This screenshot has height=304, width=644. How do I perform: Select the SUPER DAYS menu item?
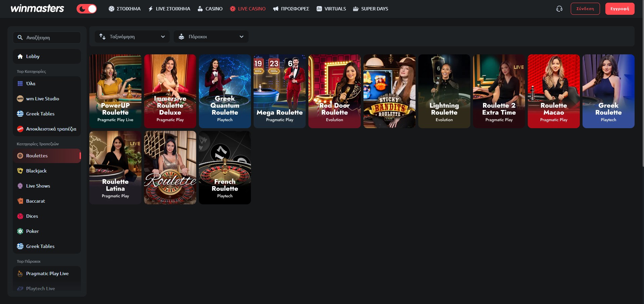pyautogui.click(x=371, y=9)
